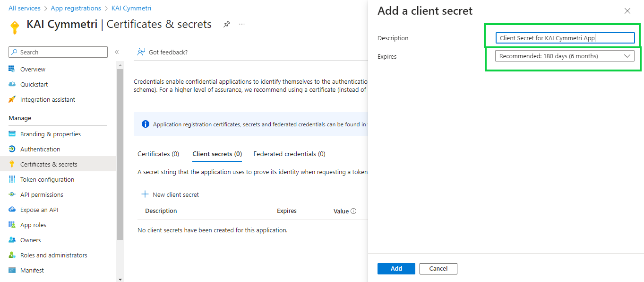Switch to the Certificates (0) tab

tap(158, 154)
